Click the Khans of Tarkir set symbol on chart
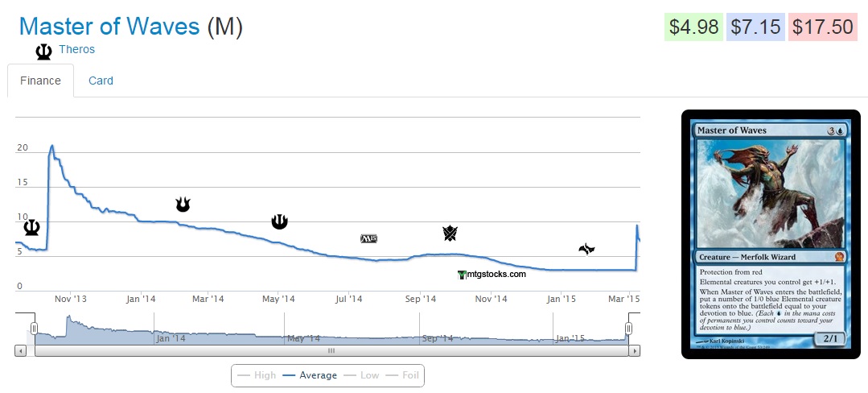This screenshot has width=868, height=393. (x=450, y=234)
